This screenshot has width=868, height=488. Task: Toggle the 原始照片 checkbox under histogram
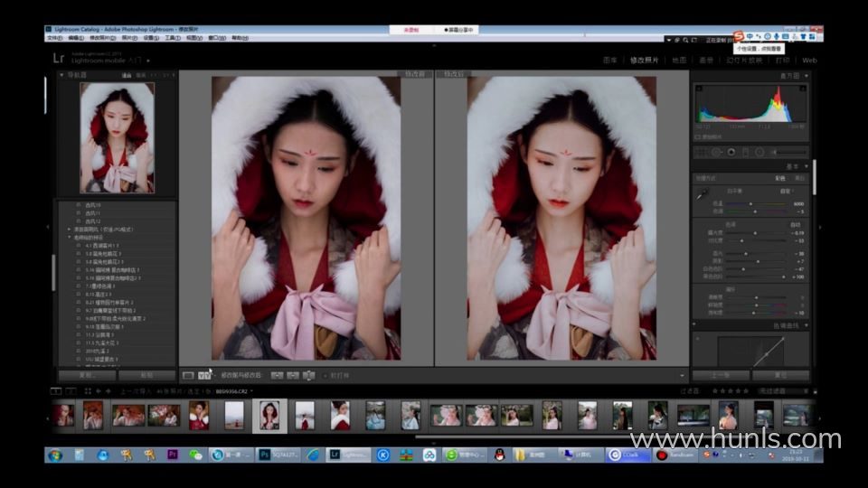(698, 136)
